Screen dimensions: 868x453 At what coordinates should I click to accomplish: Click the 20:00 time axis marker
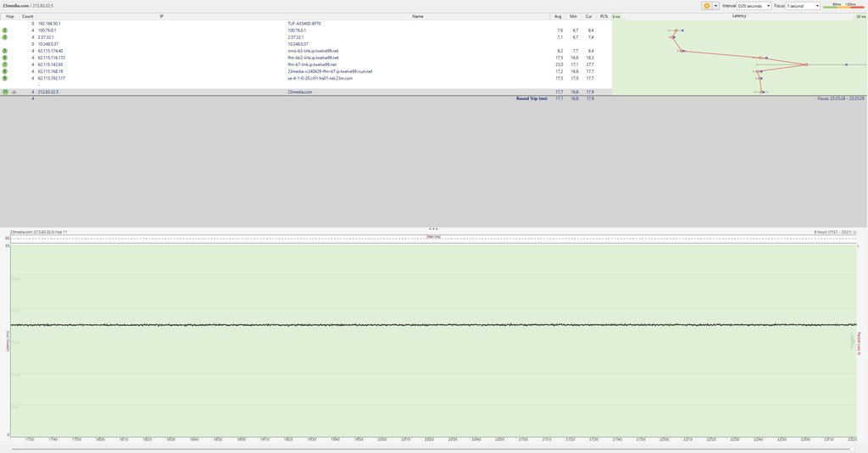(x=382, y=439)
